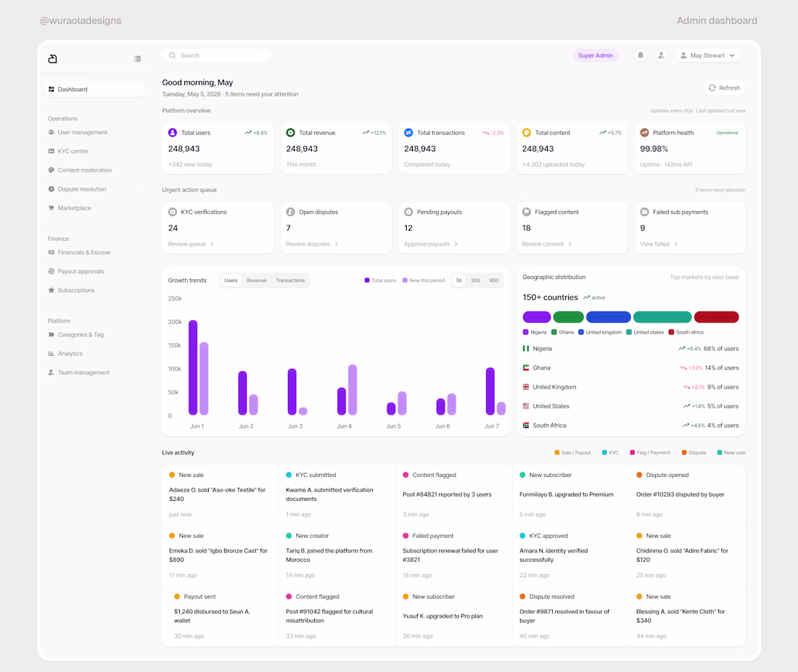The image size is (798, 672).
Task: Filter live activity by Dispute
Action: pos(694,453)
